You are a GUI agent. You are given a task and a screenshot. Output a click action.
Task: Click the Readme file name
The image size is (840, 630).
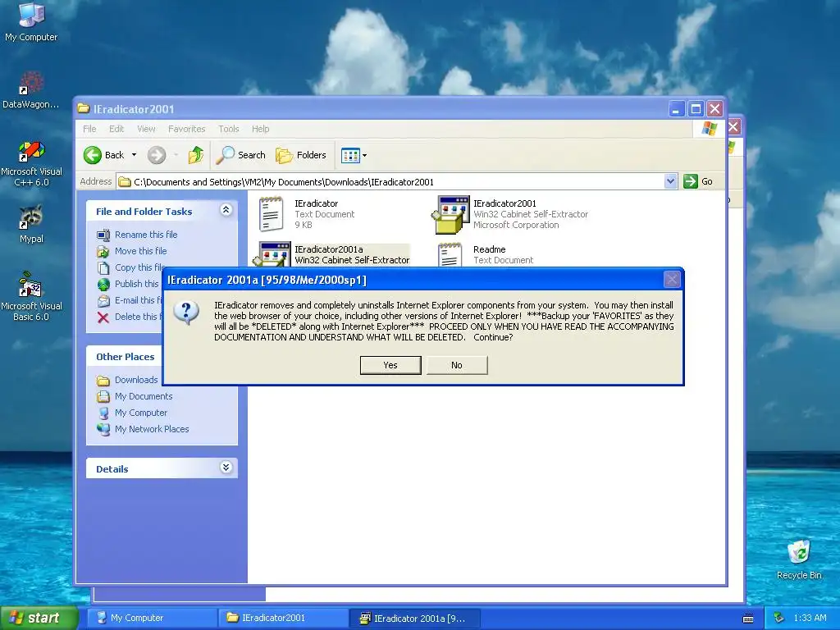pyautogui.click(x=489, y=249)
